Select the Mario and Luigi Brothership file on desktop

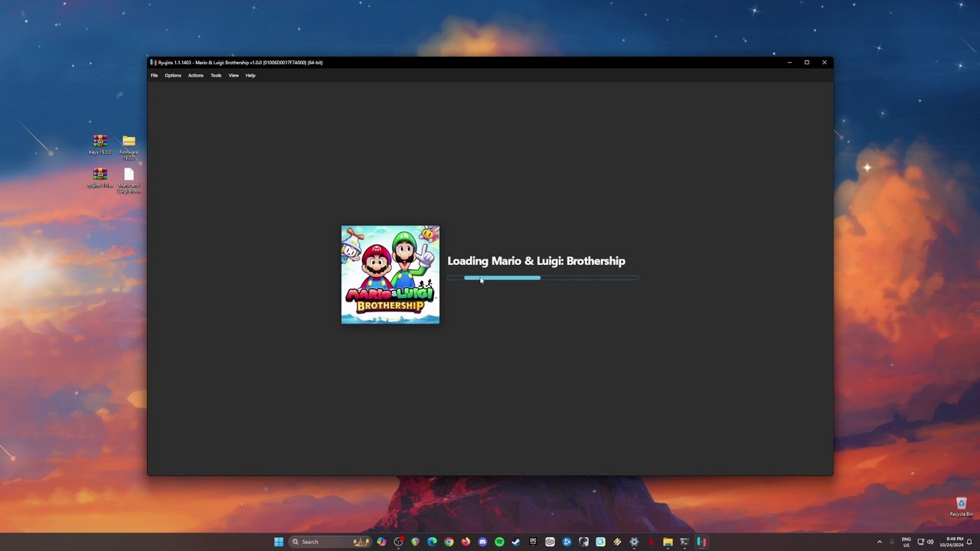129,181
